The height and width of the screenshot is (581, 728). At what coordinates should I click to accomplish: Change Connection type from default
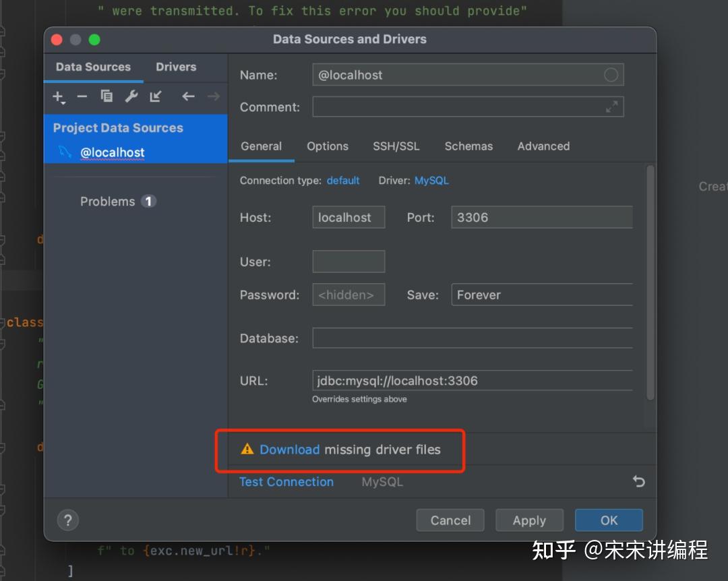pyautogui.click(x=343, y=180)
